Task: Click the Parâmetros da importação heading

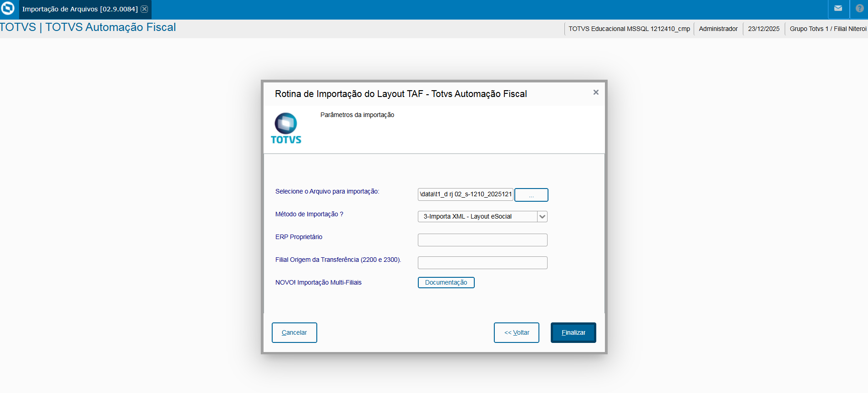Action: point(357,115)
